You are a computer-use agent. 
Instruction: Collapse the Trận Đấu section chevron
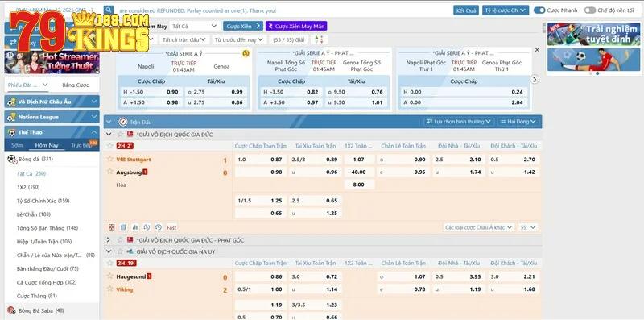point(109,122)
